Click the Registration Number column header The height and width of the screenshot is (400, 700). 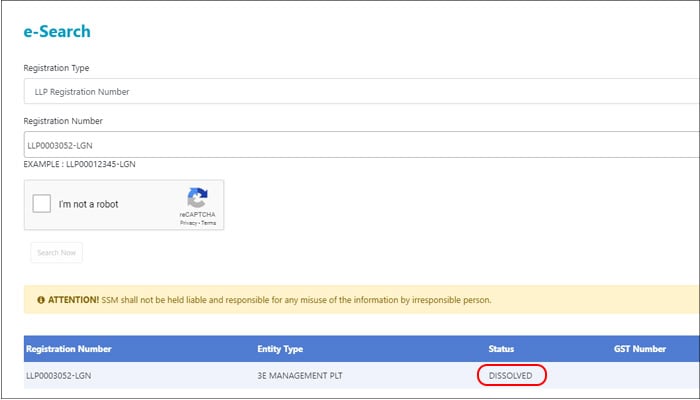pos(69,349)
